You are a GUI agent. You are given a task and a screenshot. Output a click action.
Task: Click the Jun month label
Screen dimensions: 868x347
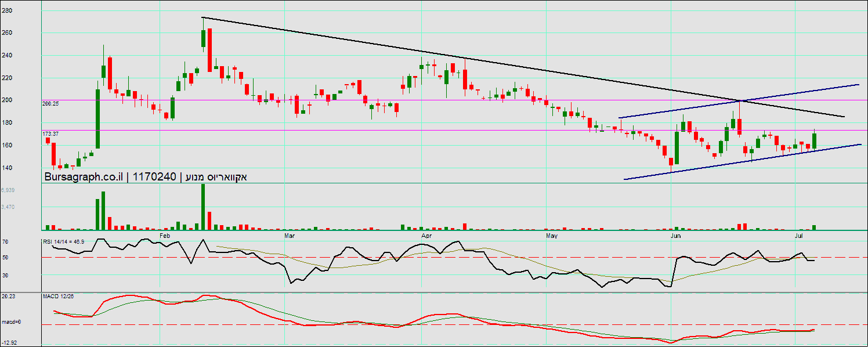point(675,236)
